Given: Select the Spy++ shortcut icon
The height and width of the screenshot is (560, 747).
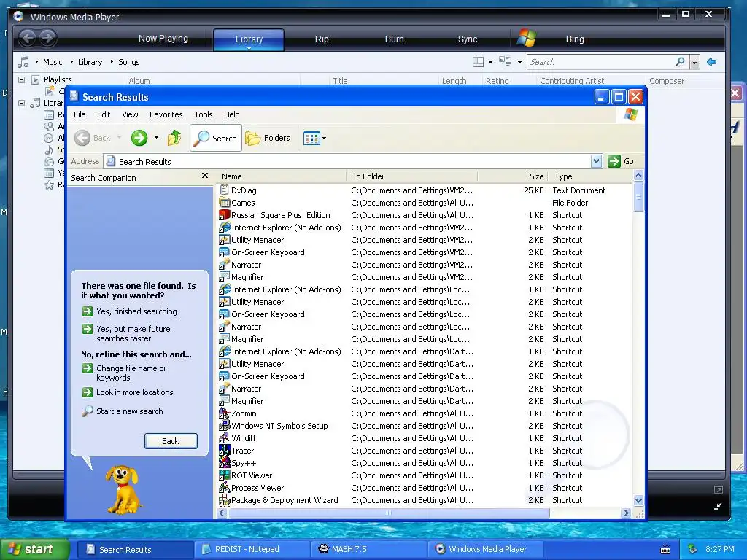Looking at the screenshot, I should coord(224,463).
